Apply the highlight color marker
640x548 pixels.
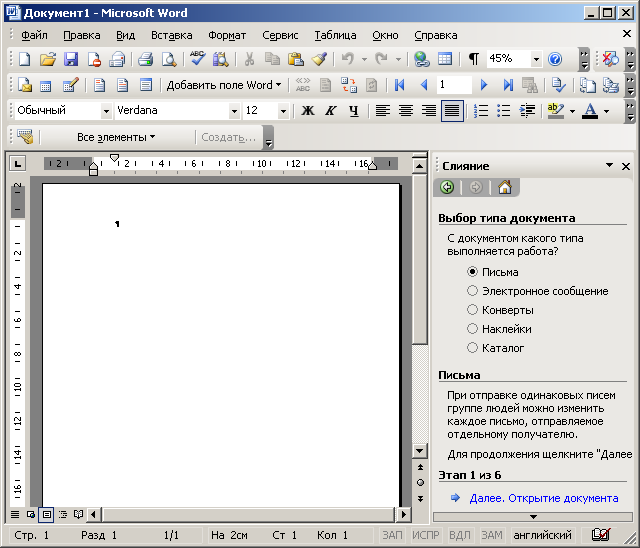[555, 111]
